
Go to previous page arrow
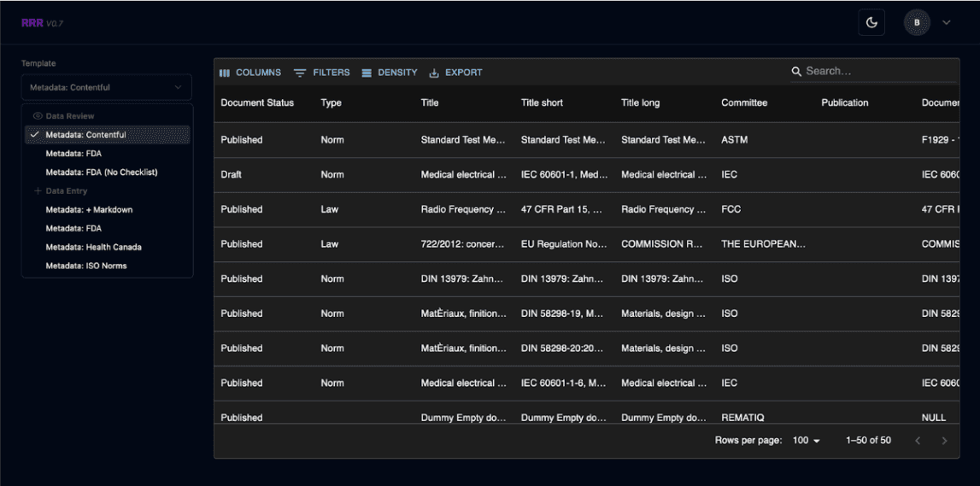tap(918, 441)
